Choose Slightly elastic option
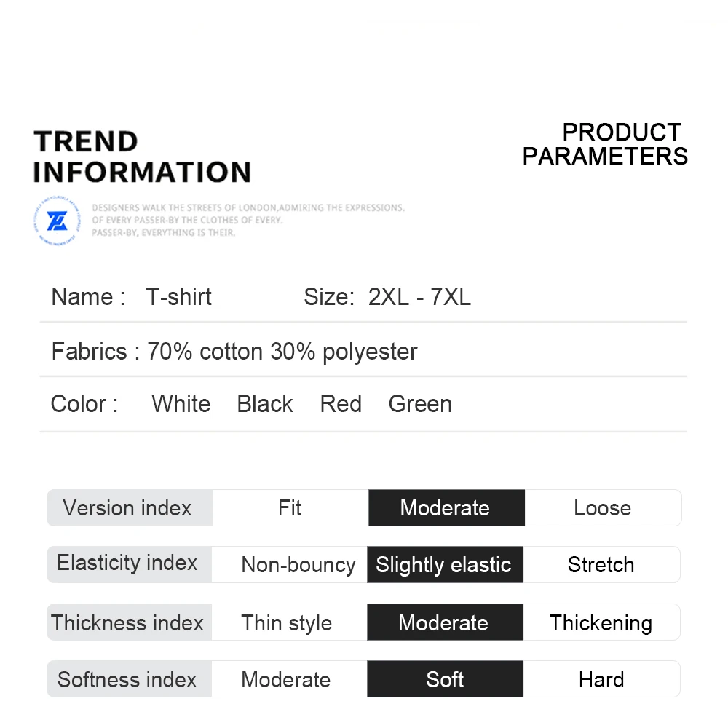 444,565
